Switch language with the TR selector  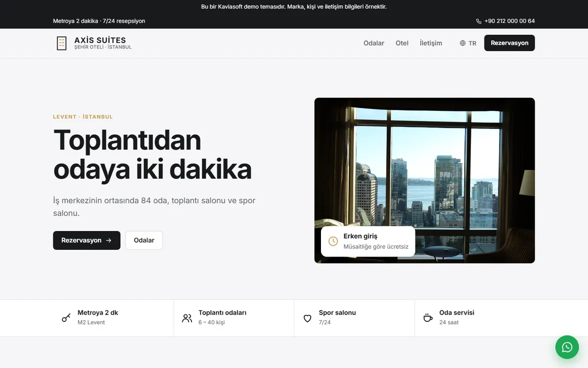click(x=468, y=43)
